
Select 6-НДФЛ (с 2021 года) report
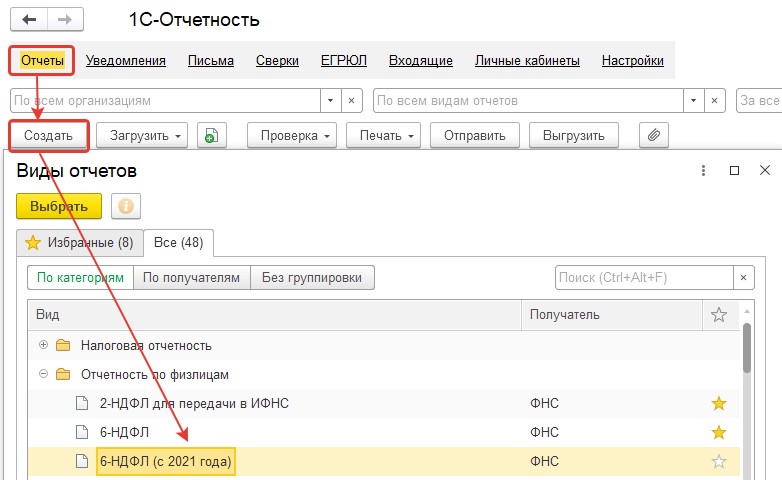pos(384,462)
